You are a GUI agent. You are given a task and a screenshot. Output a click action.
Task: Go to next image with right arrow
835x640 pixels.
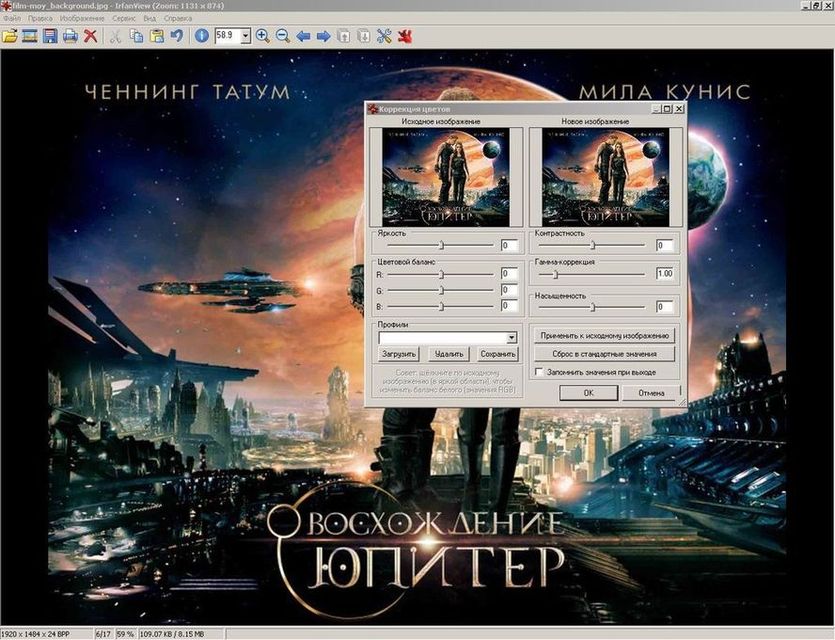[323, 36]
